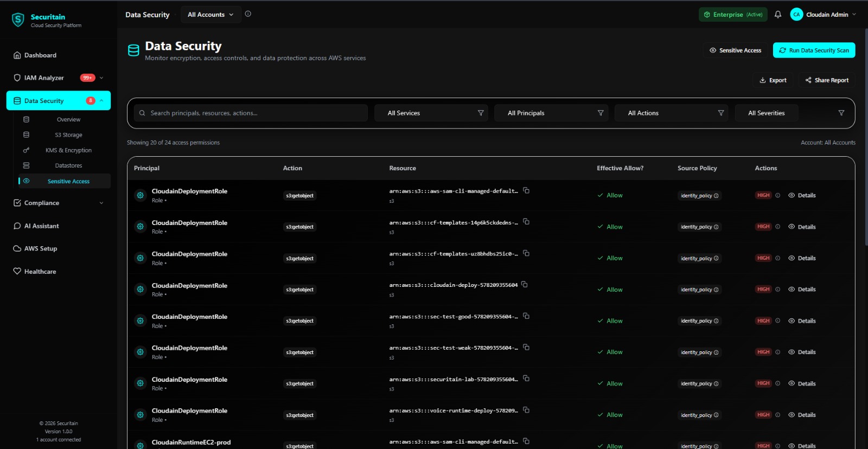Open Overview under Data Security
Image resolution: width=868 pixels, height=449 pixels.
point(68,119)
